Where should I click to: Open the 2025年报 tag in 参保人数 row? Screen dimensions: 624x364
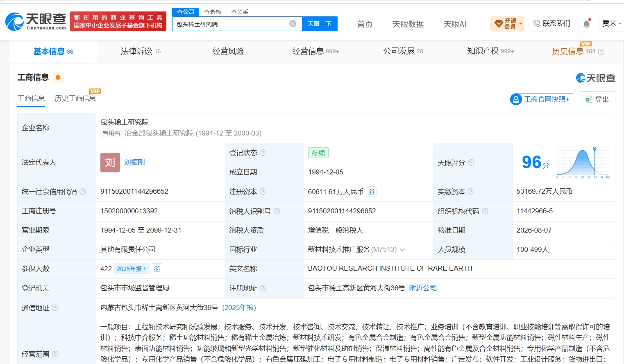click(132, 269)
